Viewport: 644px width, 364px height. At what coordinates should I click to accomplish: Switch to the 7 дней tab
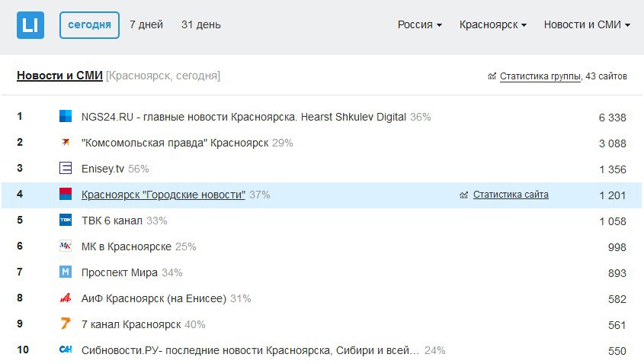coord(146,25)
